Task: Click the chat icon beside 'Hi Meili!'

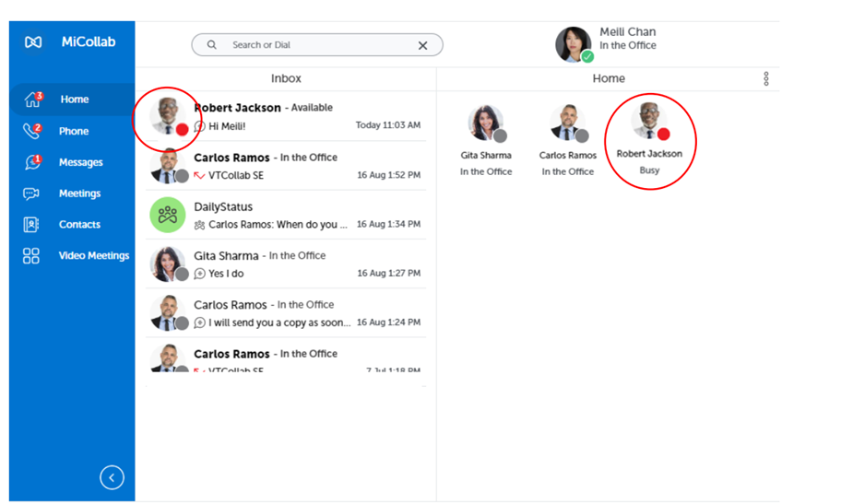Action: click(199, 126)
